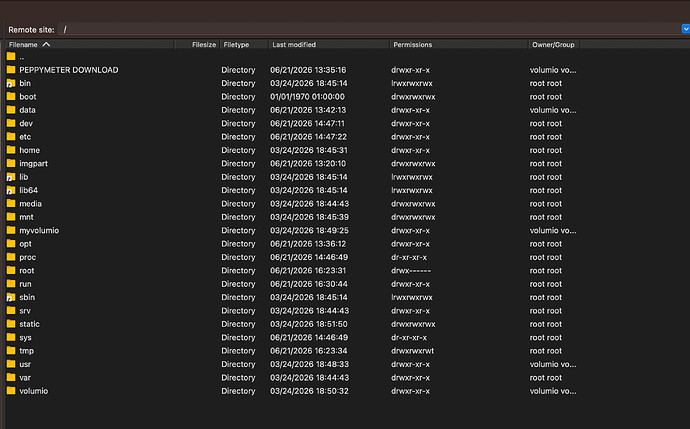Viewport: 690px width, 429px height.
Task: Select the myvolumio folder icon
Action: 11,230
